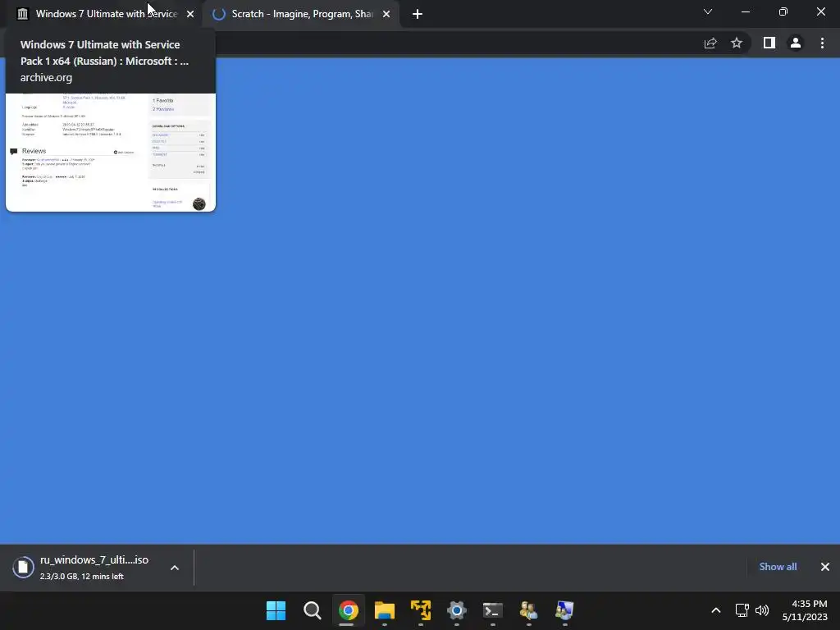Expand options for the iso download

click(175, 568)
